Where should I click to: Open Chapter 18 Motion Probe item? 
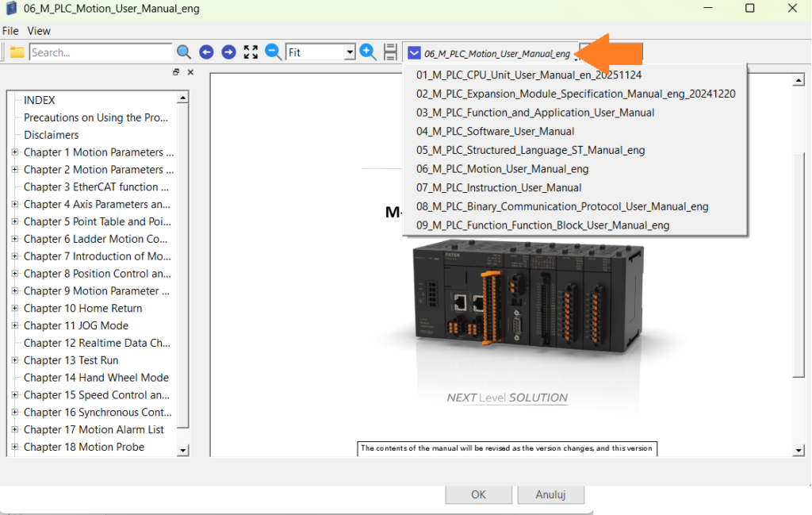point(84,447)
